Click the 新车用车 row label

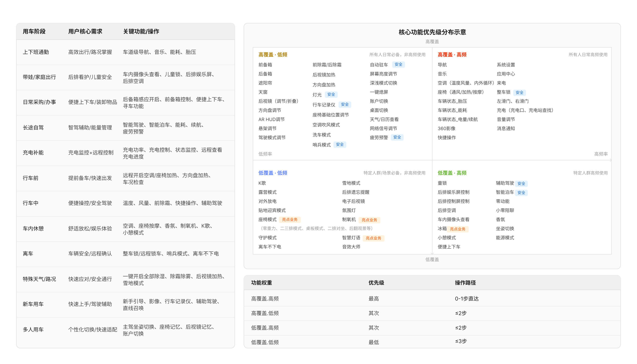(x=33, y=304)
